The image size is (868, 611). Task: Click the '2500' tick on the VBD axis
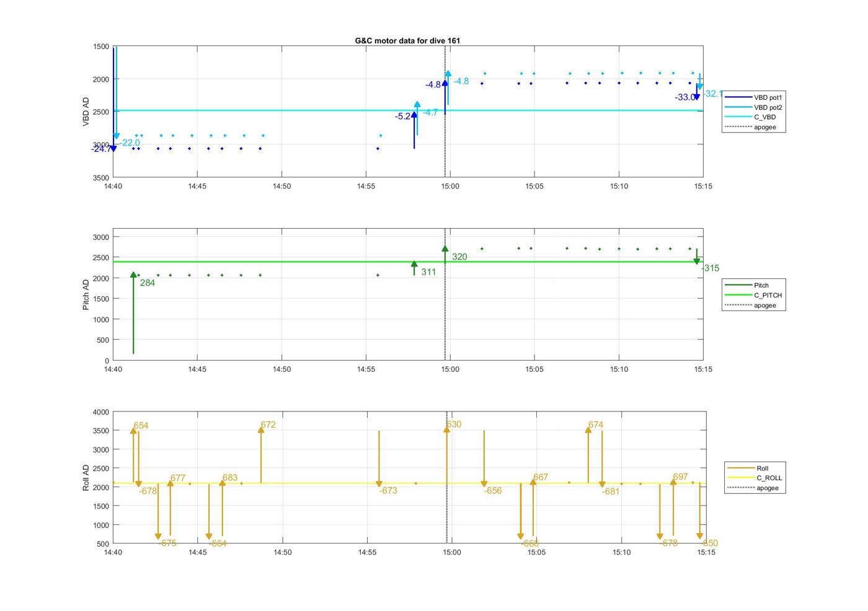101,112
